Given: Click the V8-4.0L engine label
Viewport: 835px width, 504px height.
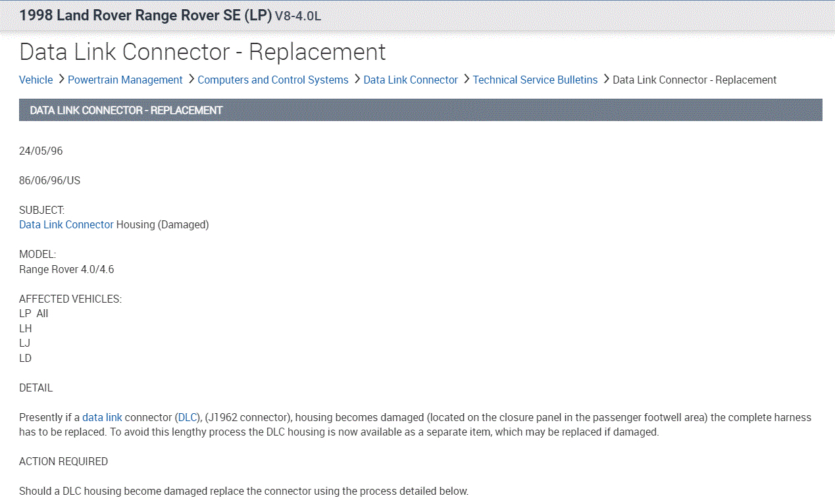Looking at the screenshot, I should [x=298, y=16].
